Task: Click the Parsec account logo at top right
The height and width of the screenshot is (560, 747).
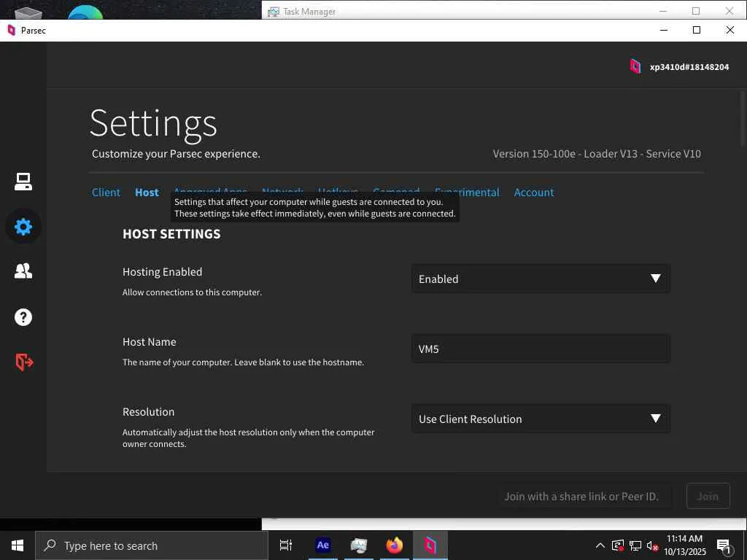Action: (635, 66)
